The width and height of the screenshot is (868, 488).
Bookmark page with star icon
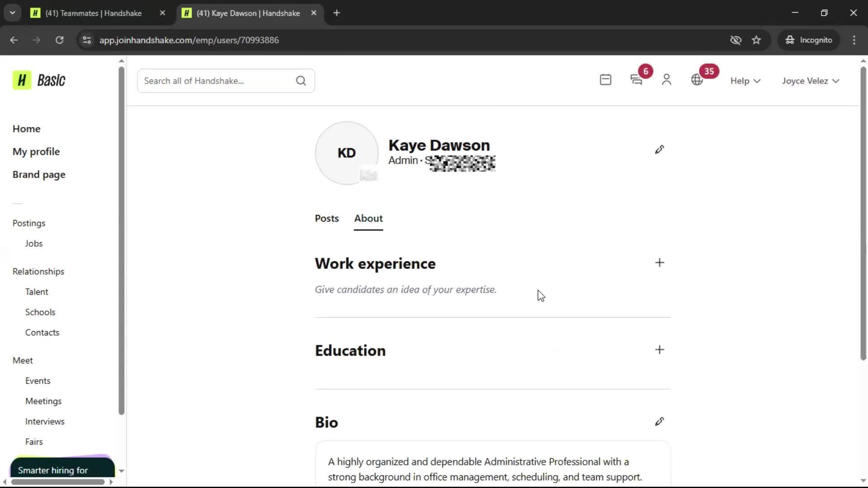756,40
